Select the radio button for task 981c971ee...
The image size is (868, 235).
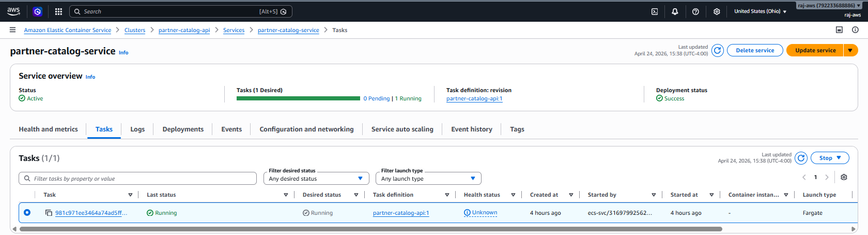click(27, 212)
